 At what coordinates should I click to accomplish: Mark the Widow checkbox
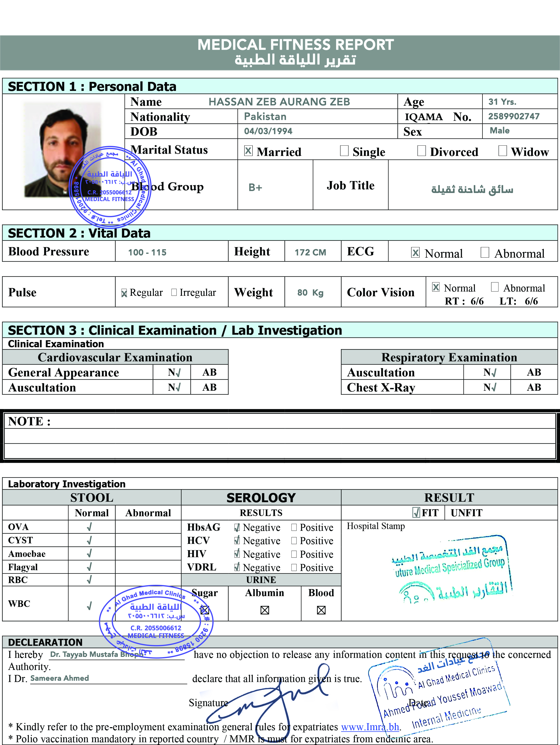(x=503, y=151)
